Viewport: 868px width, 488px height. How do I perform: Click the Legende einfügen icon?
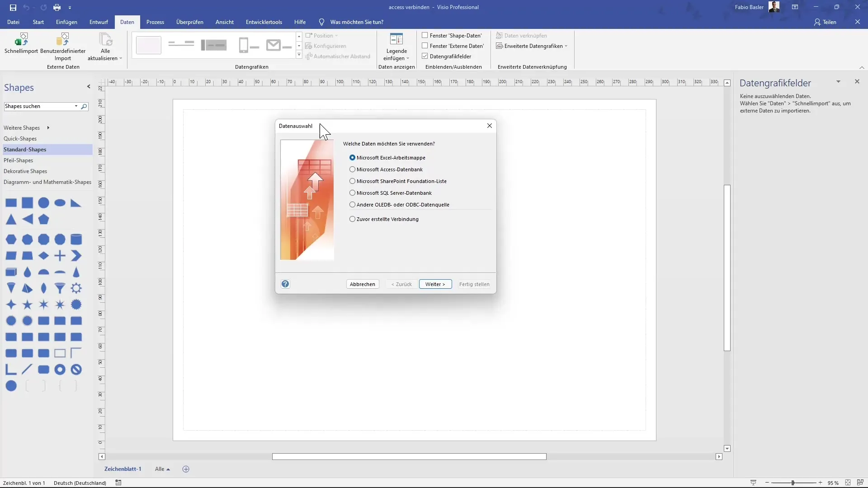[396, 40]
